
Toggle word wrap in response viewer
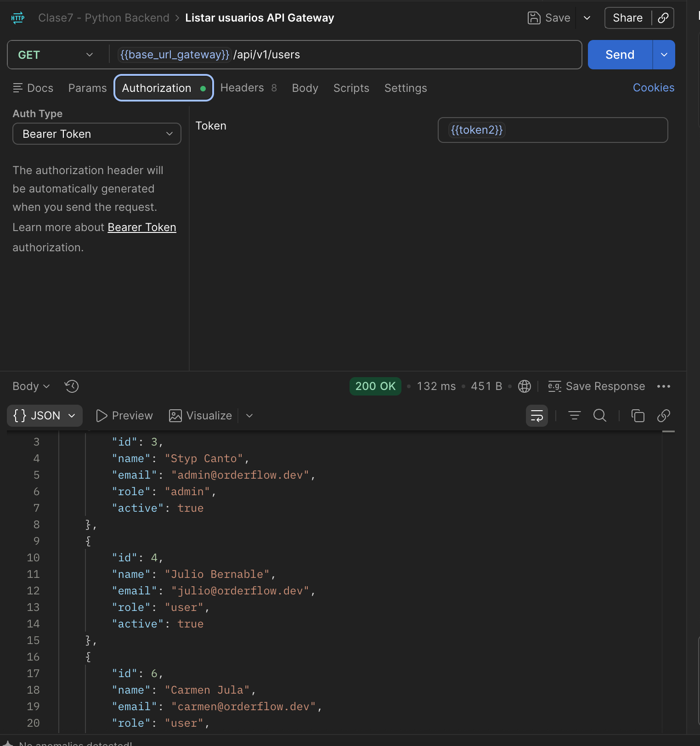tap(537, 416)
